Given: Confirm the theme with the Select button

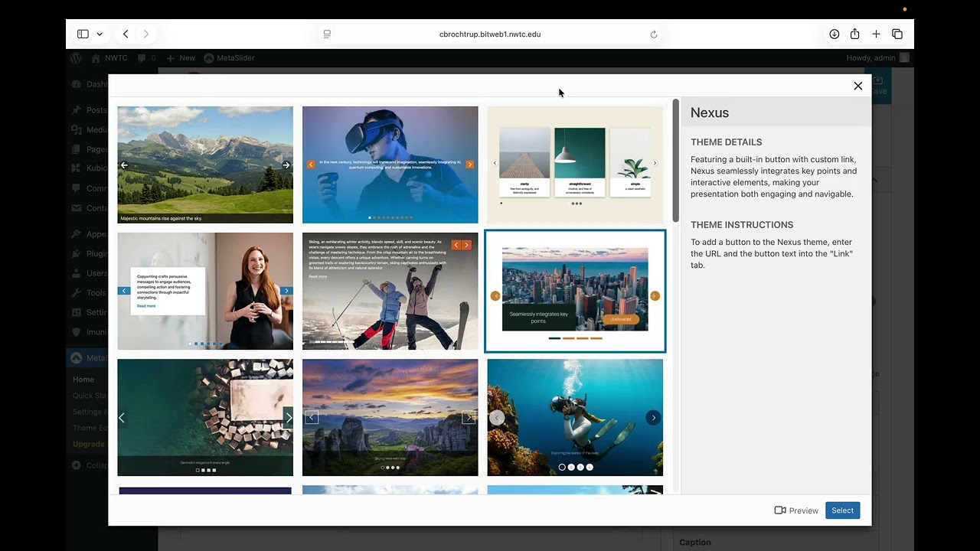Looking at the screenshot, I should tap(842, 510).
